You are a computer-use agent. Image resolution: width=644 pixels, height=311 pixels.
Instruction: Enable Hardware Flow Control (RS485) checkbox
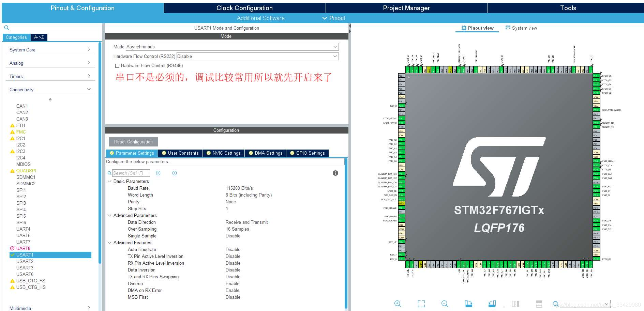[x=117, y=66]
